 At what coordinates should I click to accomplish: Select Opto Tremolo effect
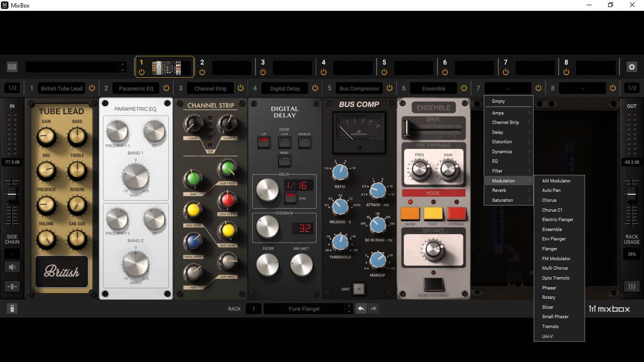(x=559, y=278)
